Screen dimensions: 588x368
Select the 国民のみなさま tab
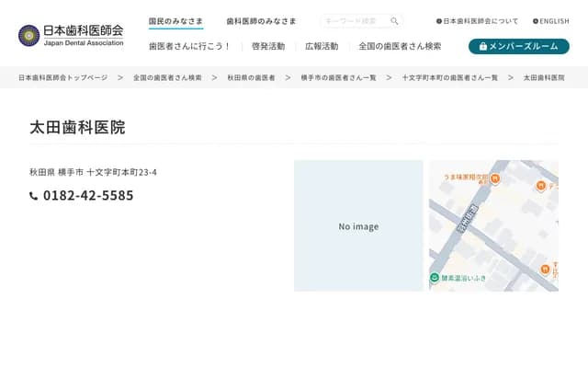[x=175, y=20]
